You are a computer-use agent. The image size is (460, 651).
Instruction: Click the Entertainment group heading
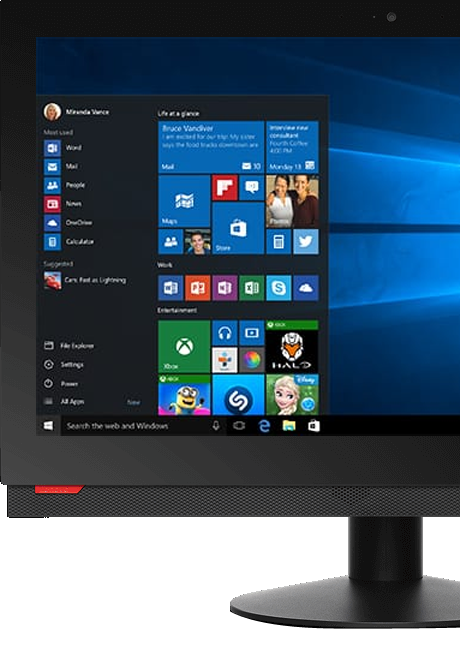coord(177,310)
